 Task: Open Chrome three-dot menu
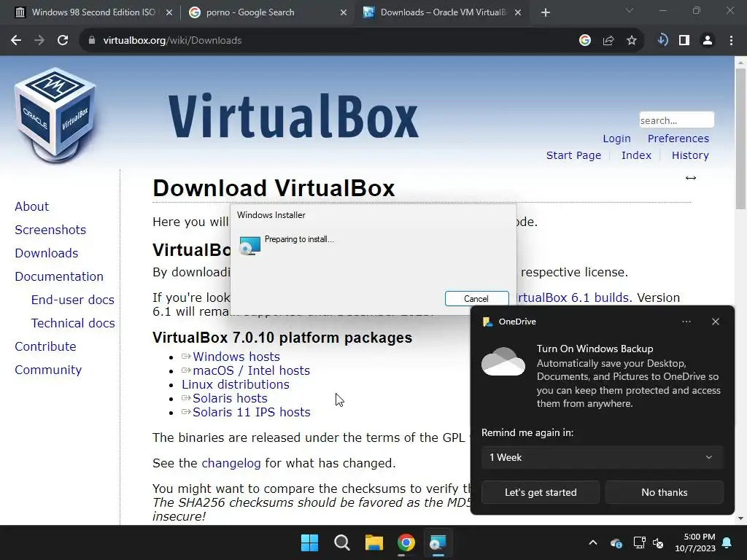(x=731, y=41)
